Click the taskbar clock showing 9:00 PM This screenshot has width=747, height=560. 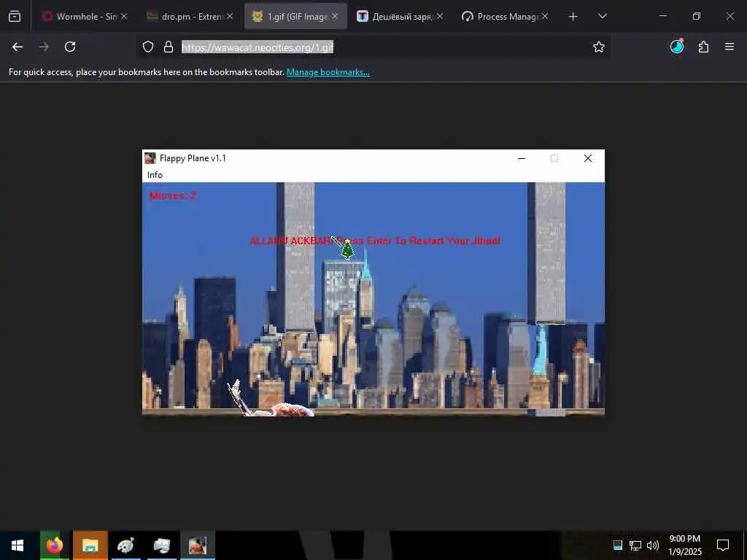684,545
